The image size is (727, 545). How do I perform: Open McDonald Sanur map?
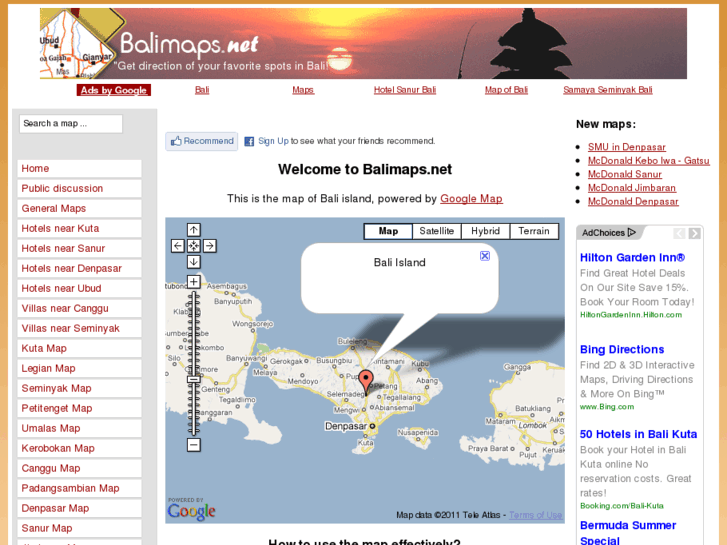coord(625,174)
